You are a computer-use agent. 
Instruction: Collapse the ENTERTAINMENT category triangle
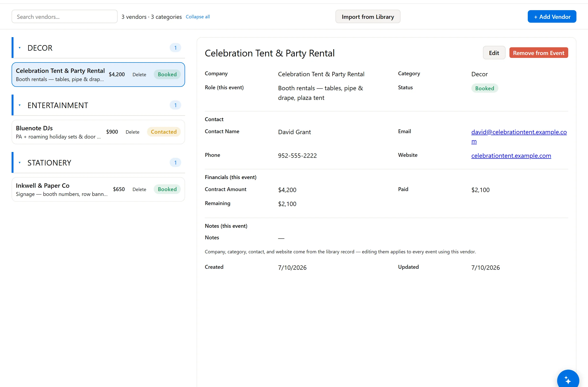(x=20, y=105)
